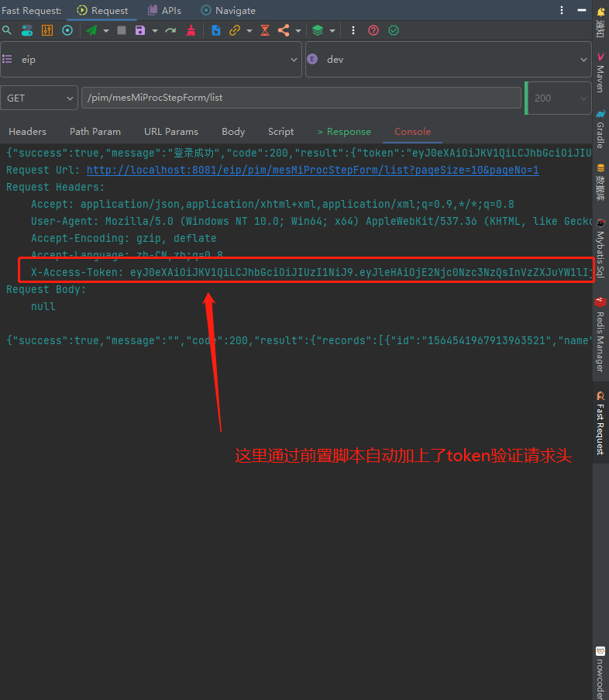Click the 'Accept: application/json' header line
Viewport: 609px width, 700px height.
pos(273,205)
